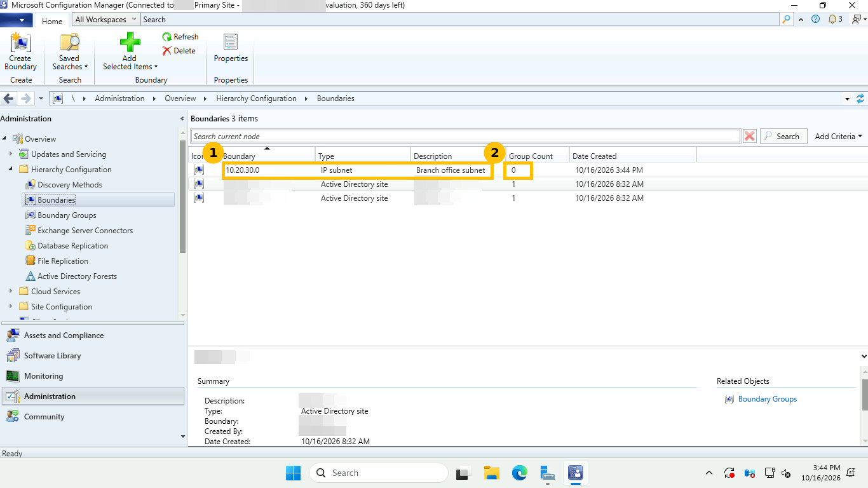Click the help question mark icon
Image resolution: width=868 pixels, height=488 pixels.
[x=816, y=19]
